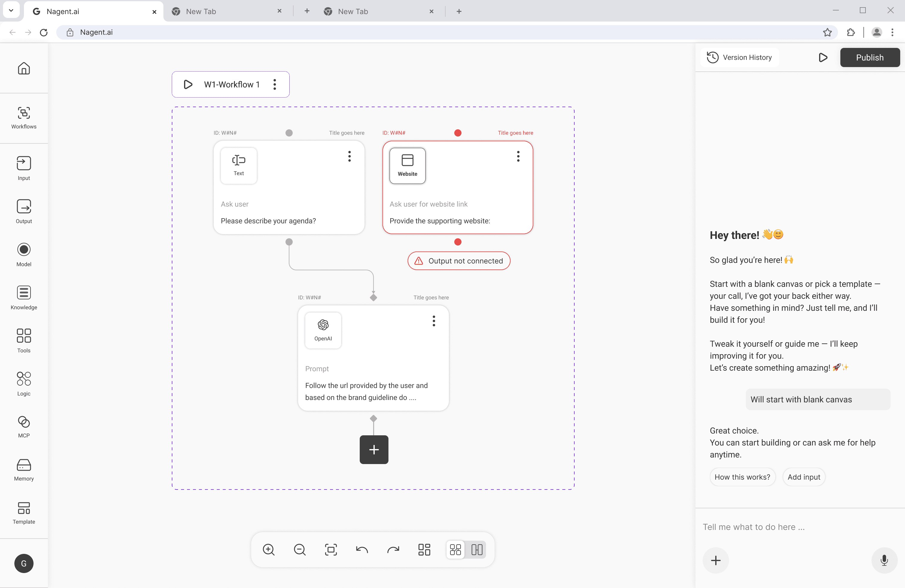Open W1-Workflow 1 three-dot menu
905x588 pixels.
pyautogui.click(x=274, y=84)
